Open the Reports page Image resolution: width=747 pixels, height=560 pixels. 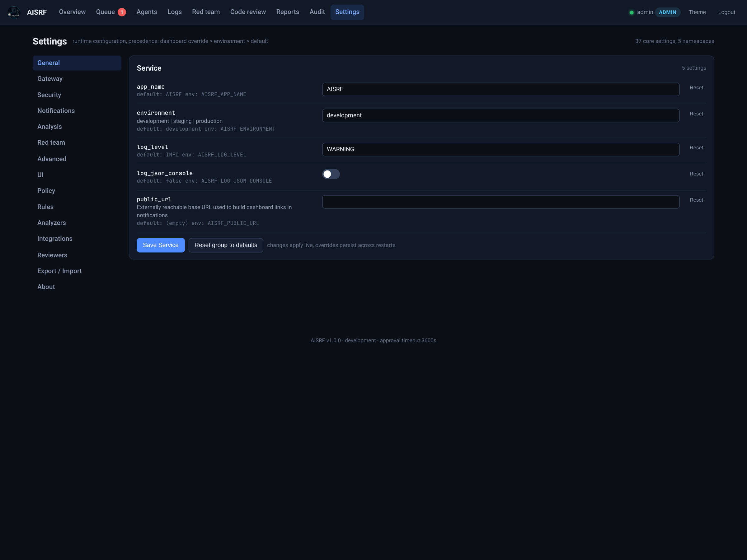pyautogui.click(x=288, y=12)
